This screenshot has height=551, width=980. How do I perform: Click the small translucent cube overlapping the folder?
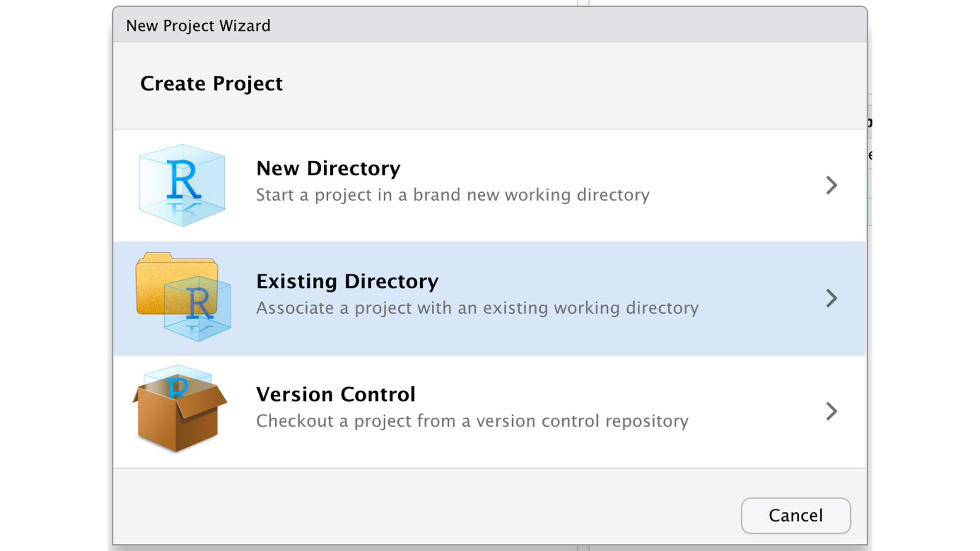pos(198,308)
